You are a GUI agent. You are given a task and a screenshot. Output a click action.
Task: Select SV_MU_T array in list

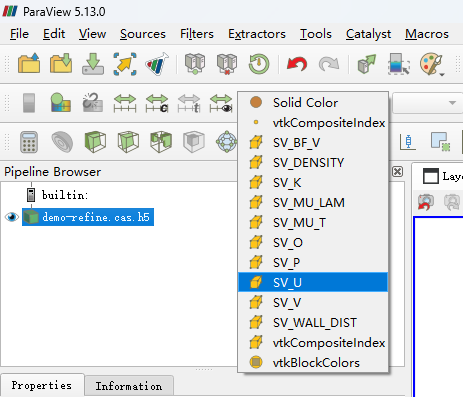313,222
